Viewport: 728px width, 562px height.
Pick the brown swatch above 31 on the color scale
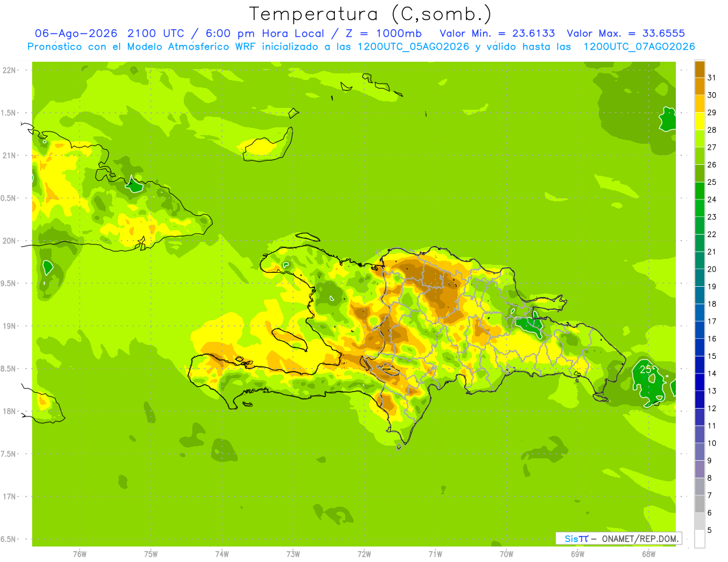click(699, 69)
